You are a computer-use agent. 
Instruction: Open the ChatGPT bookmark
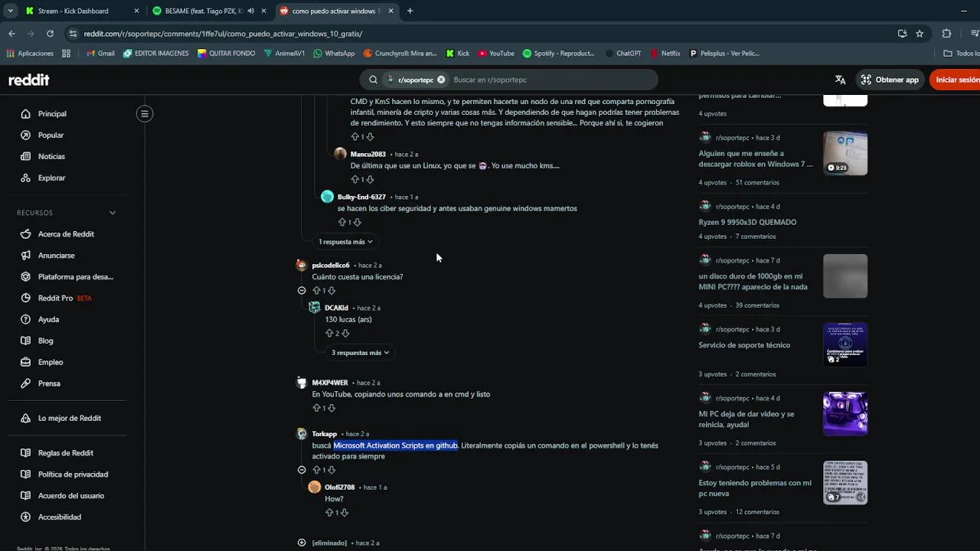coord(622,54)
